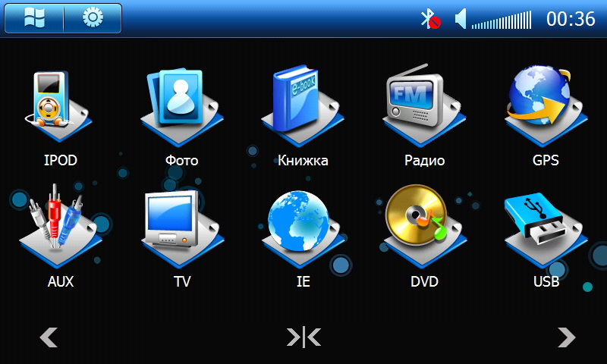Image resolution: width=607 pixels, height=364 pixels.
Task: Go to previous page left arrow
Action: tap(49, 337)
